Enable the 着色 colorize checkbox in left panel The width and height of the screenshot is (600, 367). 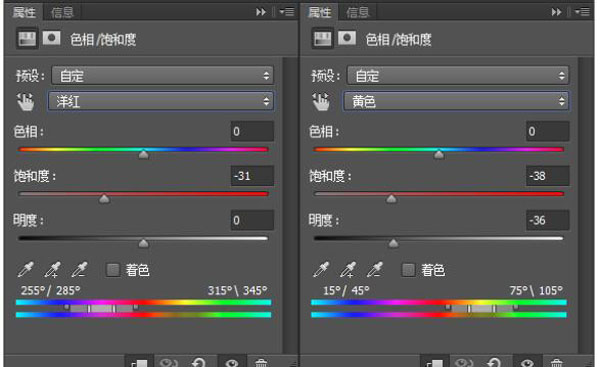[112, 269]
